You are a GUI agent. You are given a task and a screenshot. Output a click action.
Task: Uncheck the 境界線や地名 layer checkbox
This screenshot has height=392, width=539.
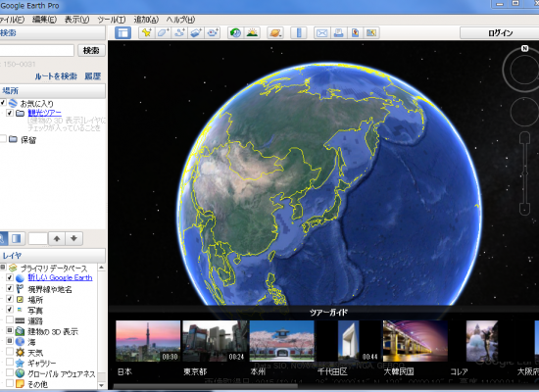10,288
